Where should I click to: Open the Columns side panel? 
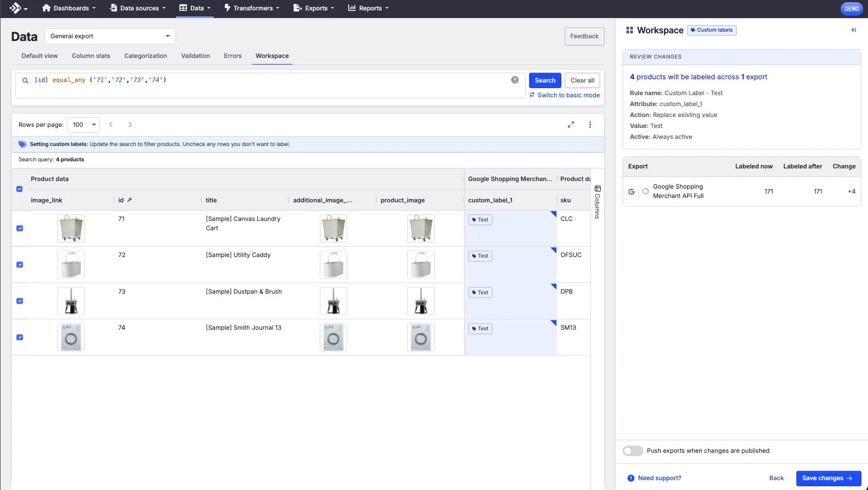pyautogui.click(x=597, y=202)
